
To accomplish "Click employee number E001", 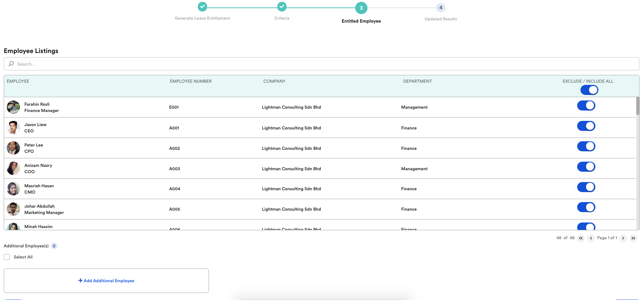I will [174, 107].
